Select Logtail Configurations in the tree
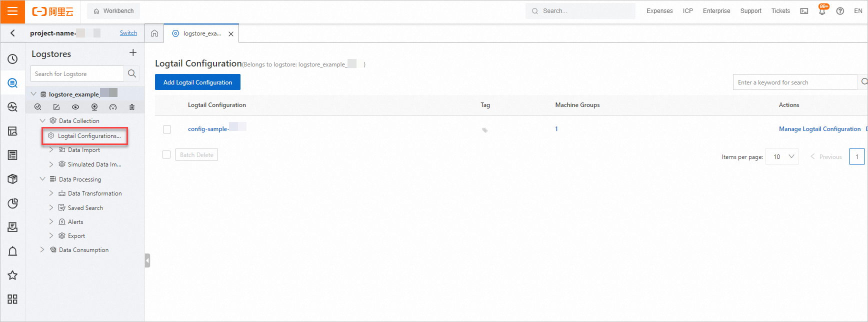 (89, 136)
